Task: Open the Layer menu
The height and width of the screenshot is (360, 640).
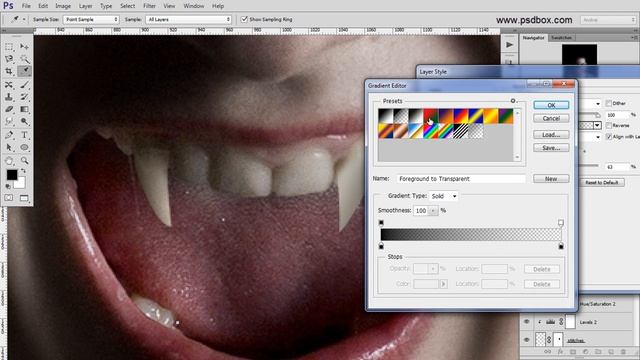Action: [85, 6]
